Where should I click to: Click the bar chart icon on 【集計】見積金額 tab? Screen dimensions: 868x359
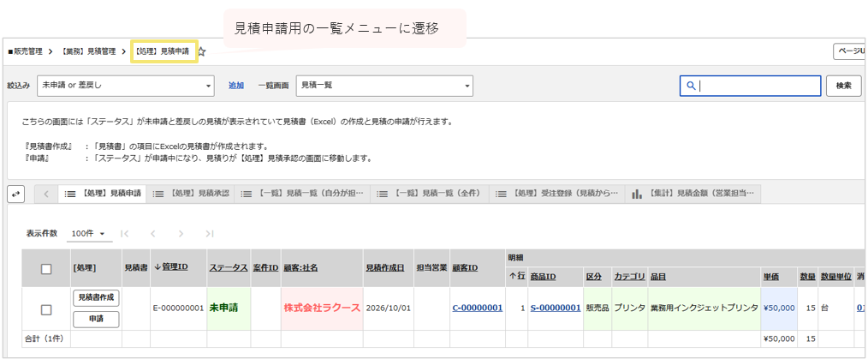click(637, 194)
